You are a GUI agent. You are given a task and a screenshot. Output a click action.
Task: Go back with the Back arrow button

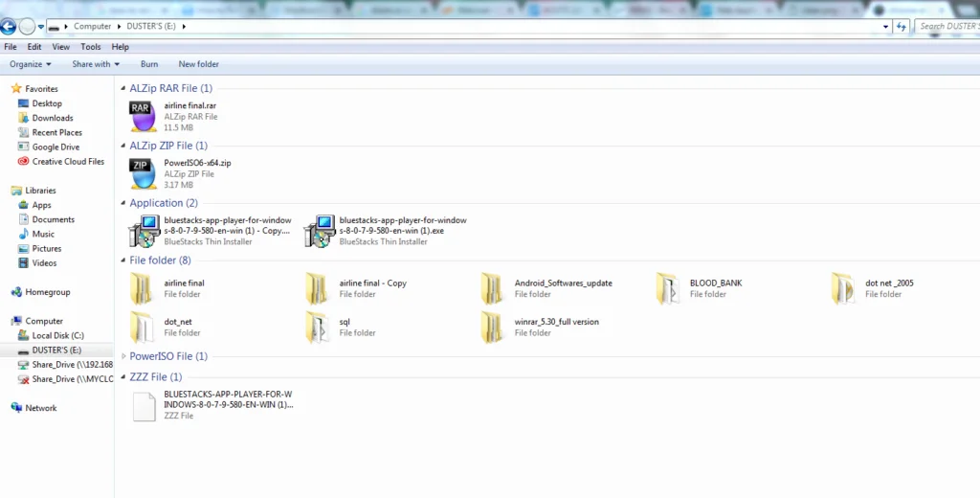click(x=8, y=26)
